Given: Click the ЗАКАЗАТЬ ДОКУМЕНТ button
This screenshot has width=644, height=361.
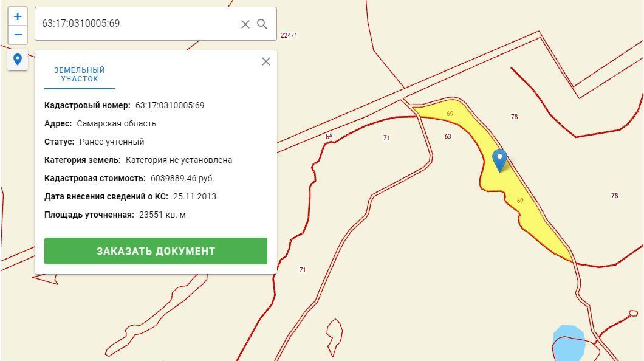Looking at the screenshot, I should click(156, 251).
